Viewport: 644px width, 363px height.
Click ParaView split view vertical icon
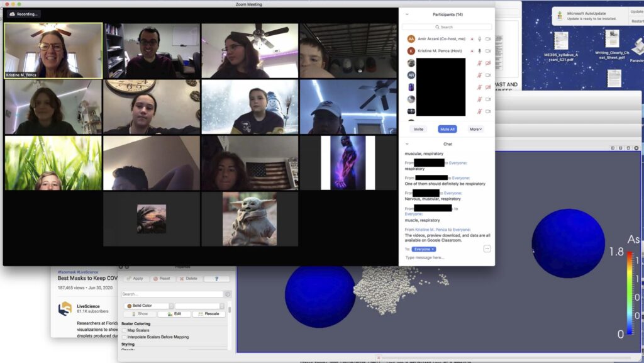pyautogui.click(x=621, y=148)
